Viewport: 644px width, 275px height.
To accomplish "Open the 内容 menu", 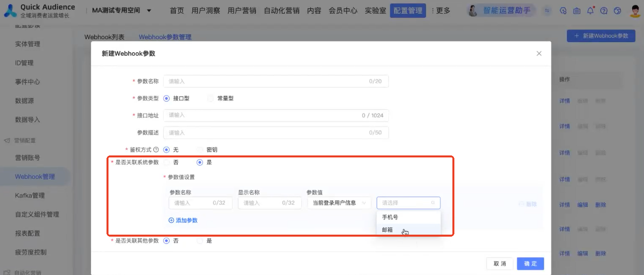I will coord(314,10).
